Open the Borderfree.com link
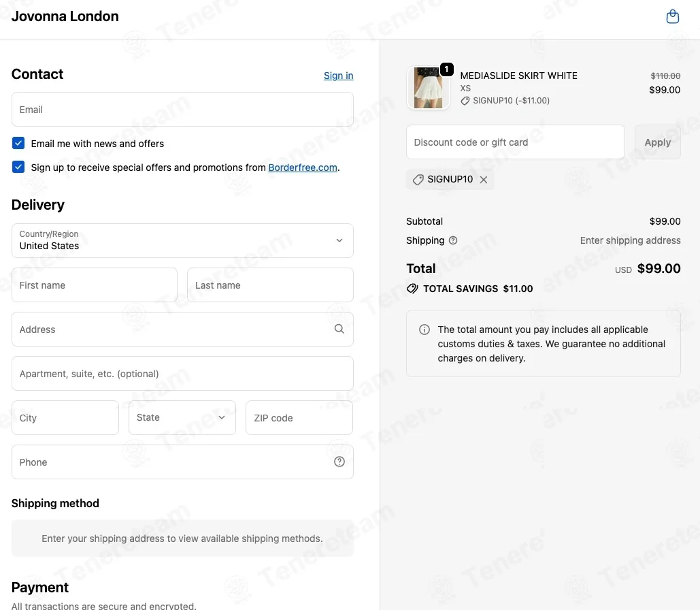Viewport: 700px width, 610px height. (303, 167)
